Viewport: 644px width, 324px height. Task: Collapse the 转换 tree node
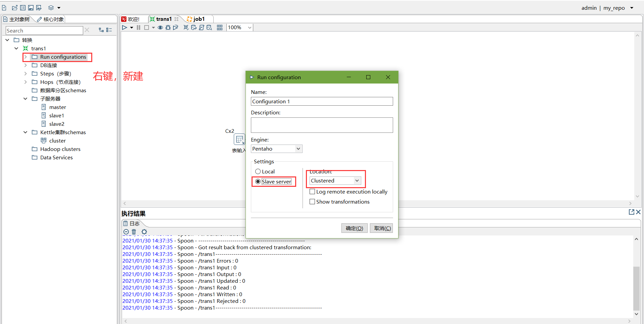point(7,40)
